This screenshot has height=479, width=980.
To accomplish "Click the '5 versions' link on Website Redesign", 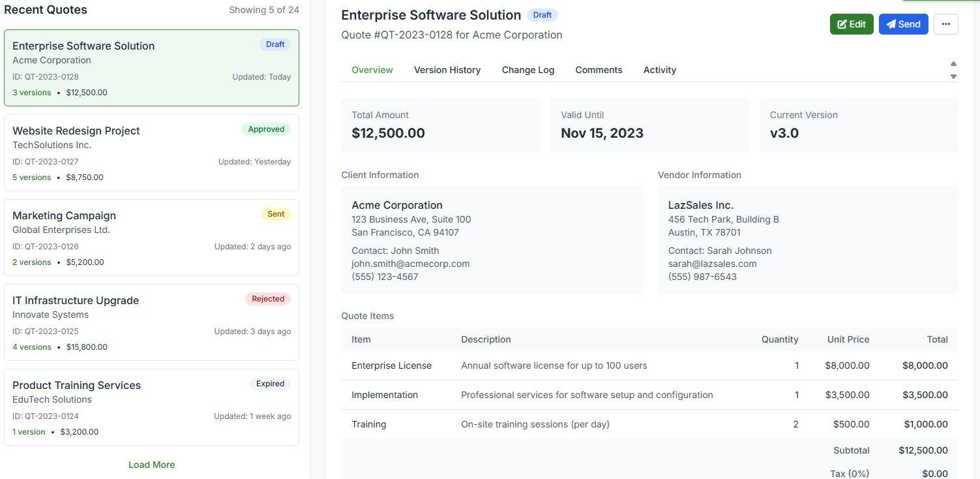I will [x=31, y=178].
